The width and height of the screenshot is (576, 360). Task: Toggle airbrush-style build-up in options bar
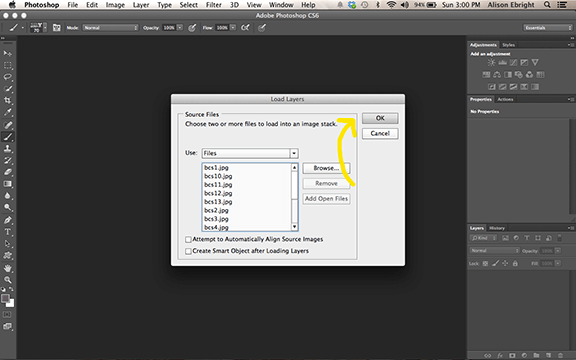[245, 28]
